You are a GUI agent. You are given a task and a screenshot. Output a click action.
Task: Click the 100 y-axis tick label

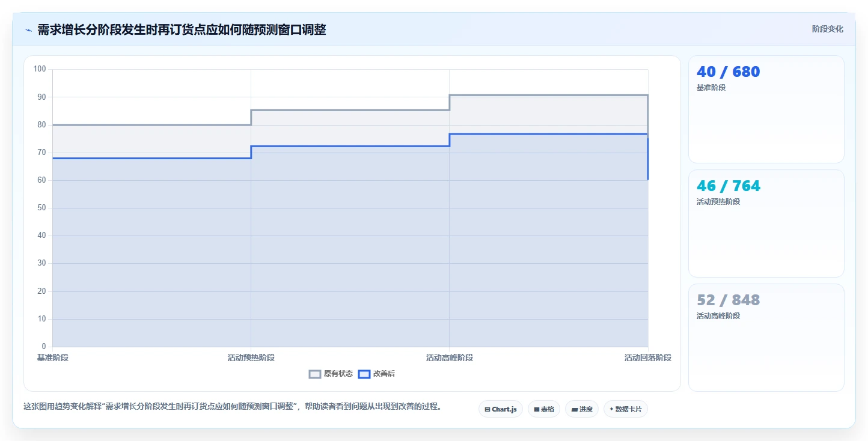(40, 69)
